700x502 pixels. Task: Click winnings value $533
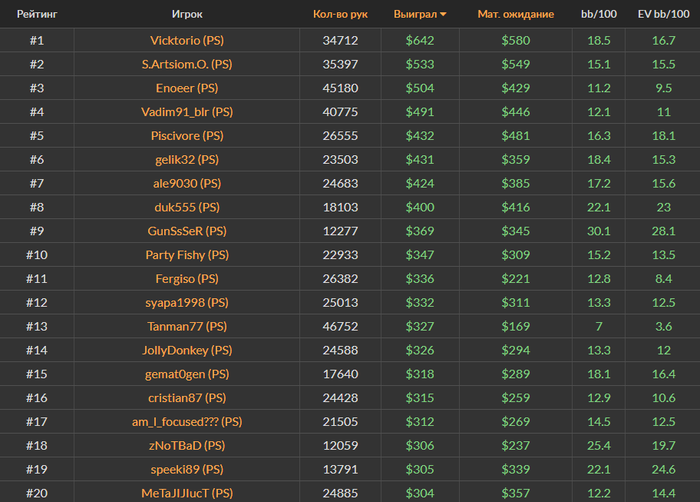pos(420,64)
